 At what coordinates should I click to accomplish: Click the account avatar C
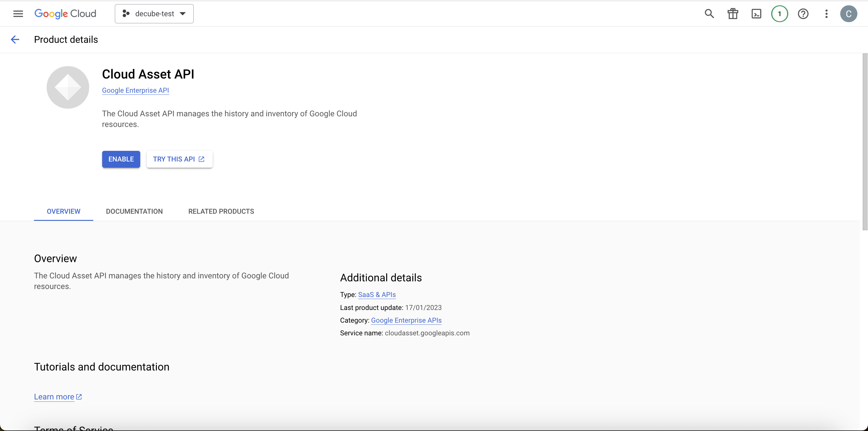[x=849, y=14]
